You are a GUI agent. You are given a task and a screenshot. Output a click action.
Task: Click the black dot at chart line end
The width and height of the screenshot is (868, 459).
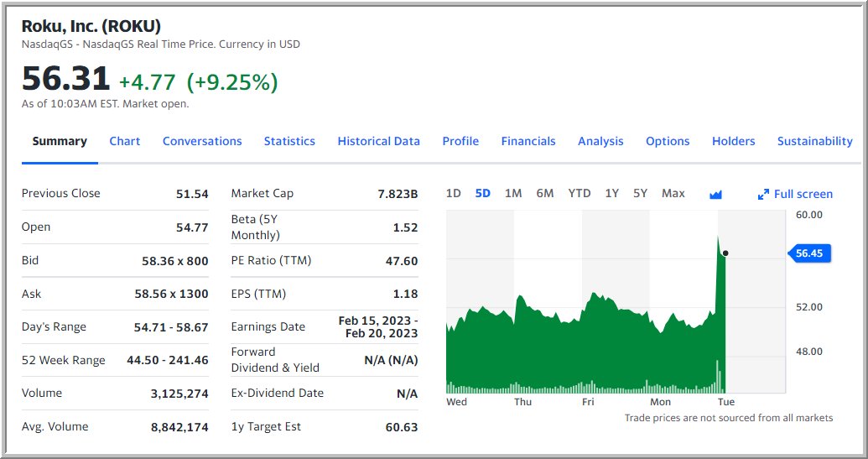coord(725,253)
